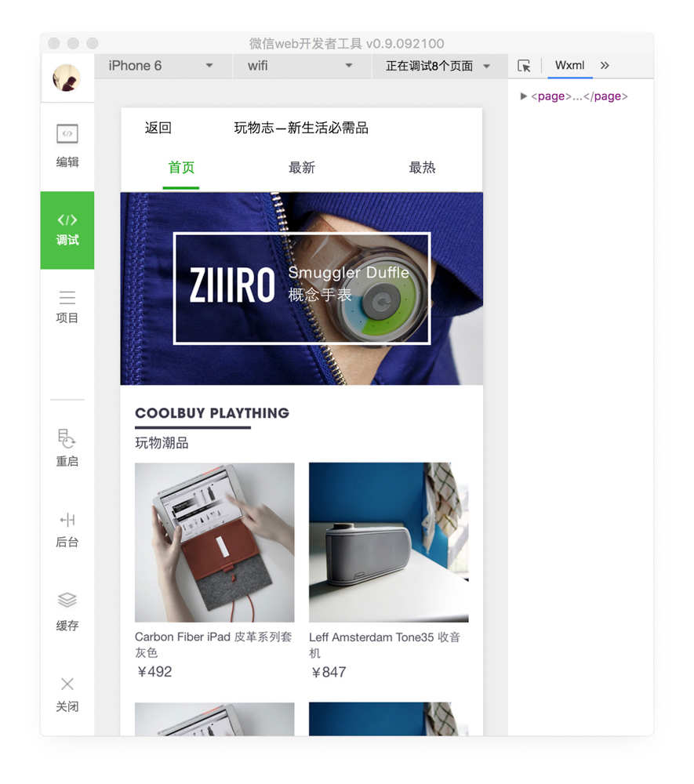Screen dimensions: 694x784
Task: Click the >> overflow chevron next to Wxml
Action: point(605,66)
